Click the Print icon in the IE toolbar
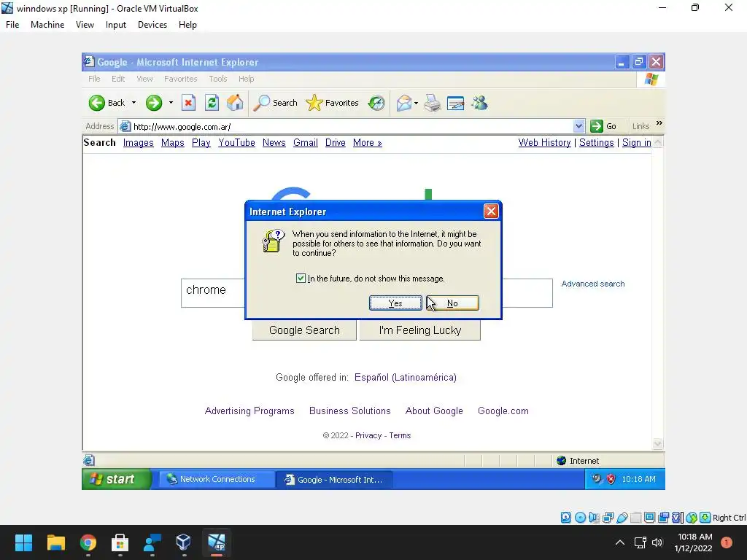Screen dimensions: 747x560 (433, 103)
